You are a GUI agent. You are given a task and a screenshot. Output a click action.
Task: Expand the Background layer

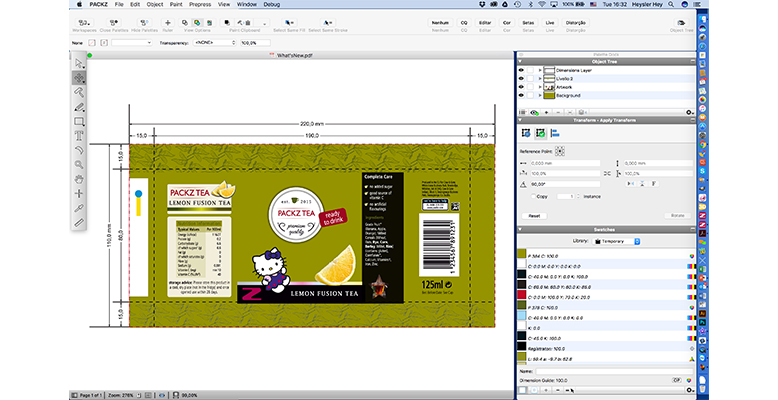point(540,95)
